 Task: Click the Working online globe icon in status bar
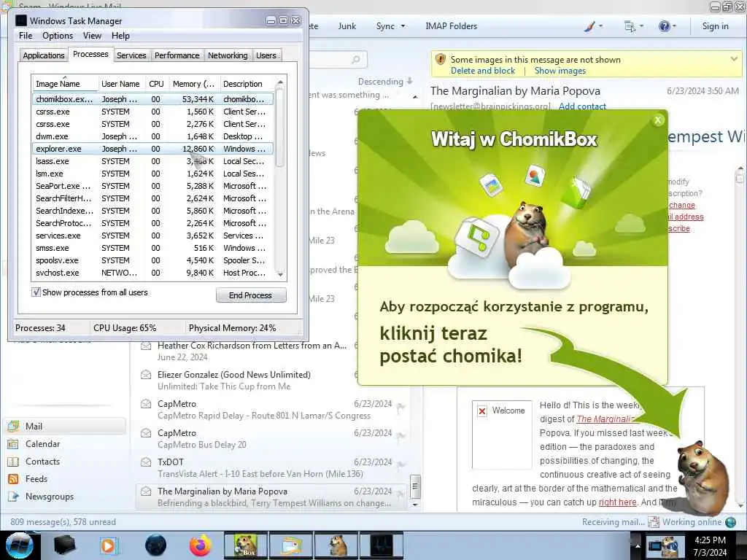click(x=730, y=522)
